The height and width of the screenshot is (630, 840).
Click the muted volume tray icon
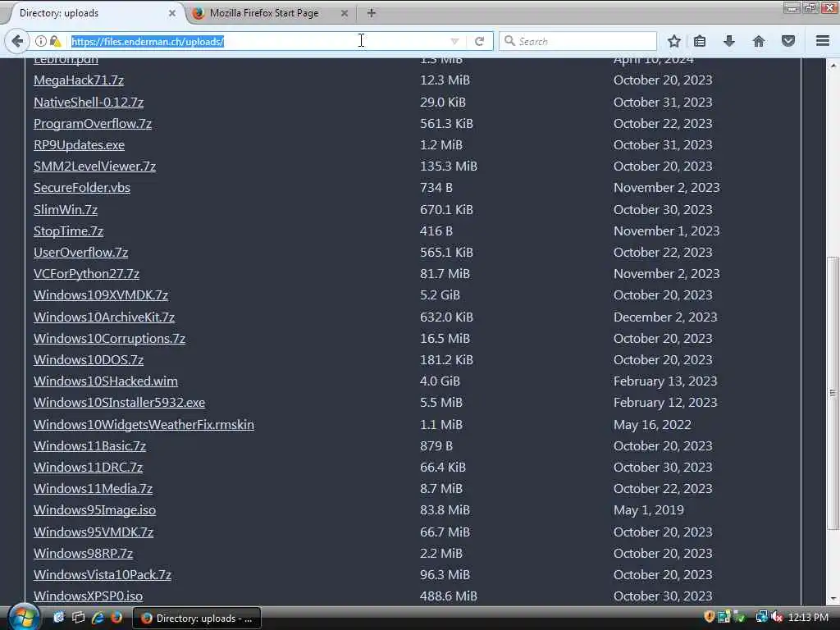click(777, 617)
